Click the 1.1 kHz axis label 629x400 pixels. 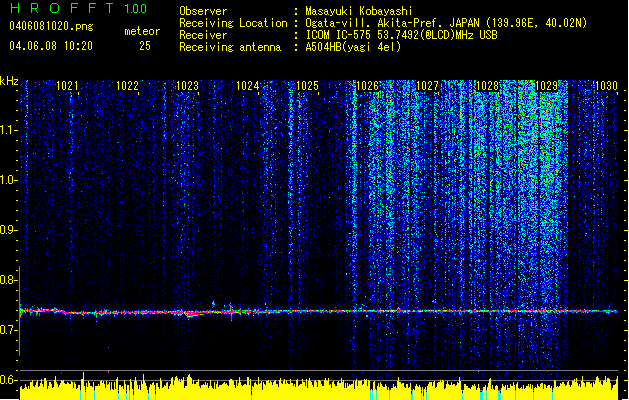(9, 130)
